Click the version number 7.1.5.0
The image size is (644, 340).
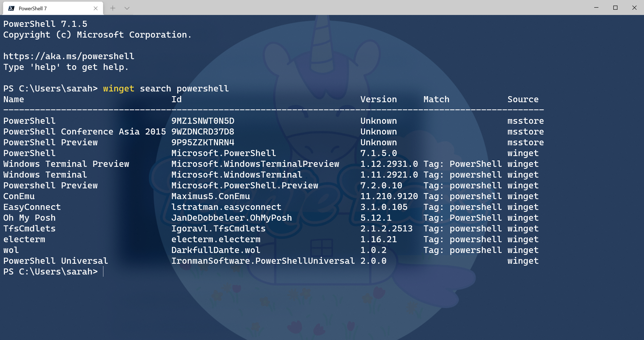[x=379, y=153]
